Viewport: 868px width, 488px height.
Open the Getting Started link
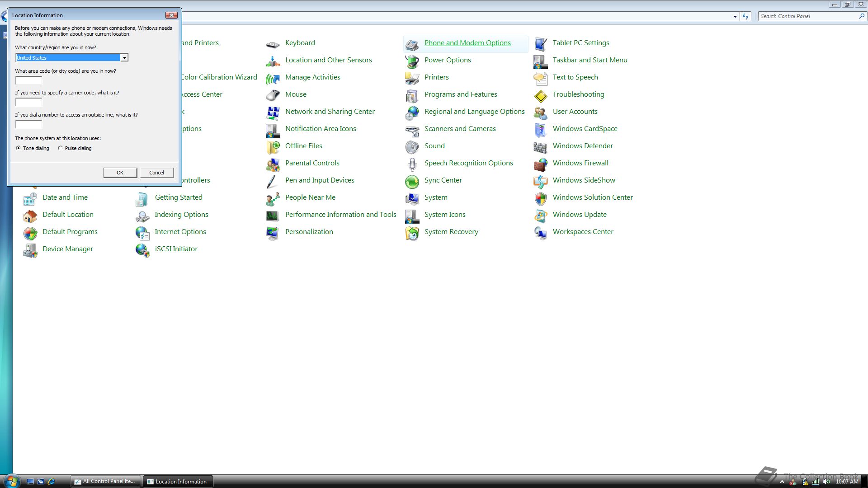tap(179, 197)
